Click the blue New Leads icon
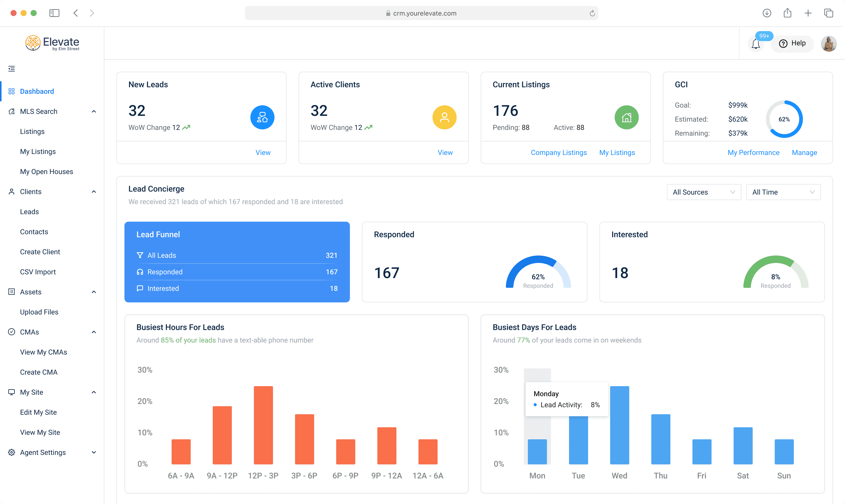Viewport: 845px width, 504px height. coord(262,118)
